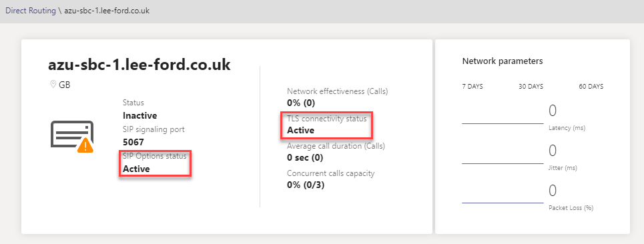
Task: Click the Packet Loss line chart
Action: tap(503, 203)
